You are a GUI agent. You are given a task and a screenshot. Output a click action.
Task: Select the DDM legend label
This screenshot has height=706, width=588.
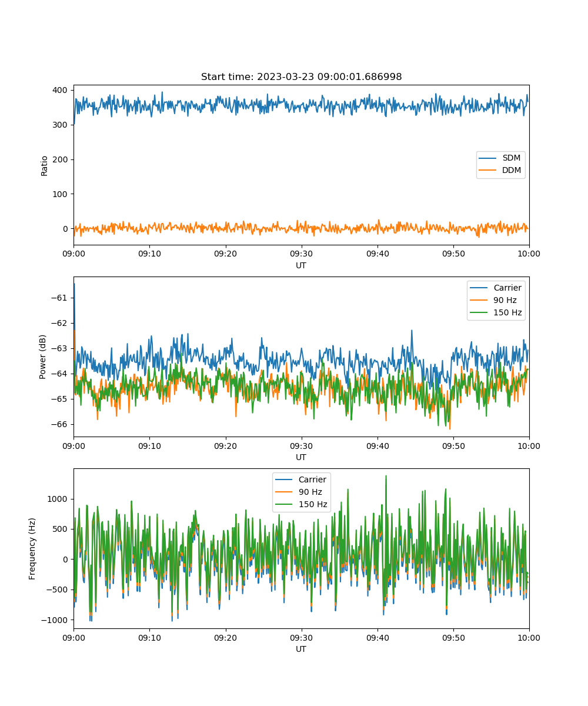[512, 171]
